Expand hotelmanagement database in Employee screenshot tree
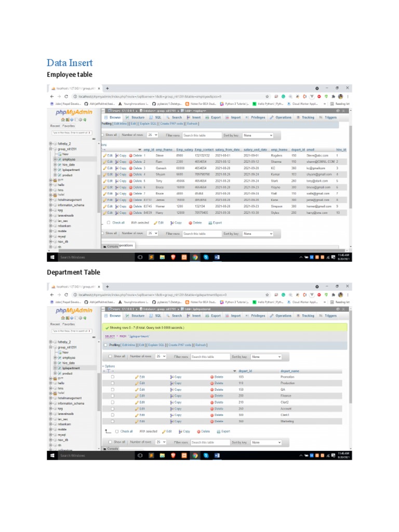Screen dimensions: 399x532 coord(51,200)
